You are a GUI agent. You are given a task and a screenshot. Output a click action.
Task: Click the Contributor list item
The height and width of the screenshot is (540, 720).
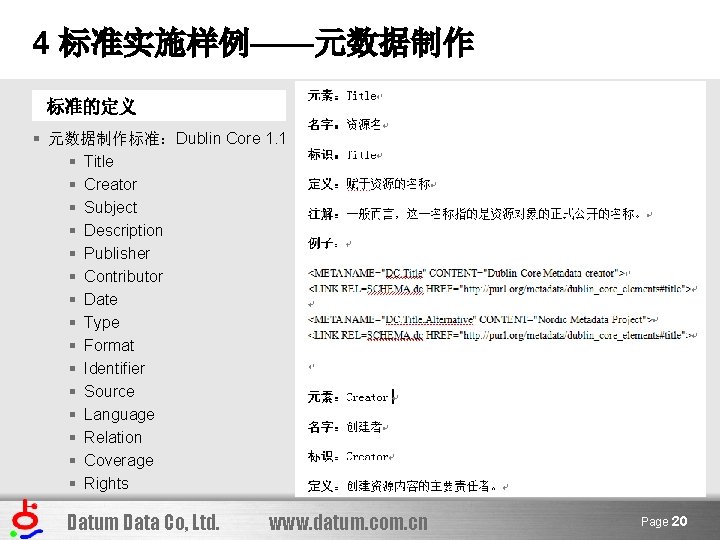tap(123, 276)
